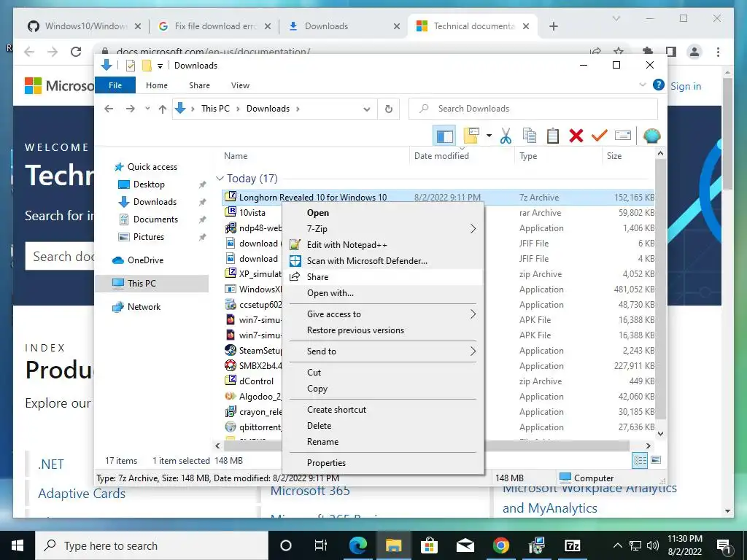
Task: Click the Paste clipboard toolbar icon
Action: click(553, 136)
